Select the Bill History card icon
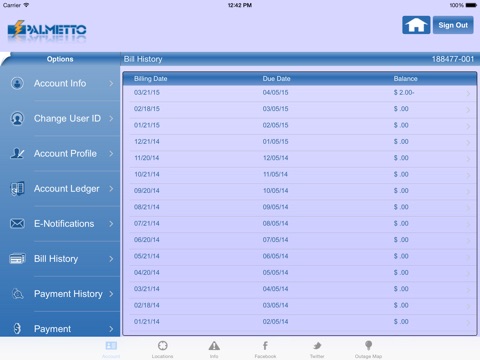Image resolution: width=480 pixels, height=360 pixels. click(17, 259)
